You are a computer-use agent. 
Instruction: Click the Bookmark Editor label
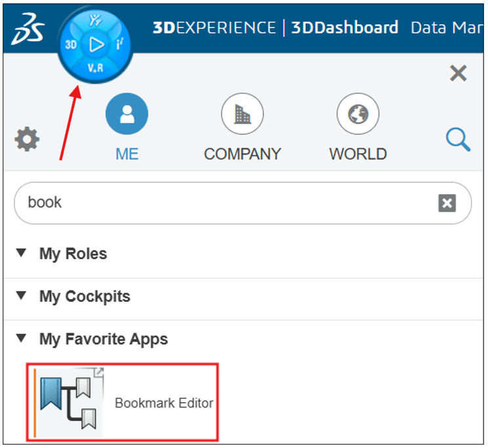(x=164, y=403)
